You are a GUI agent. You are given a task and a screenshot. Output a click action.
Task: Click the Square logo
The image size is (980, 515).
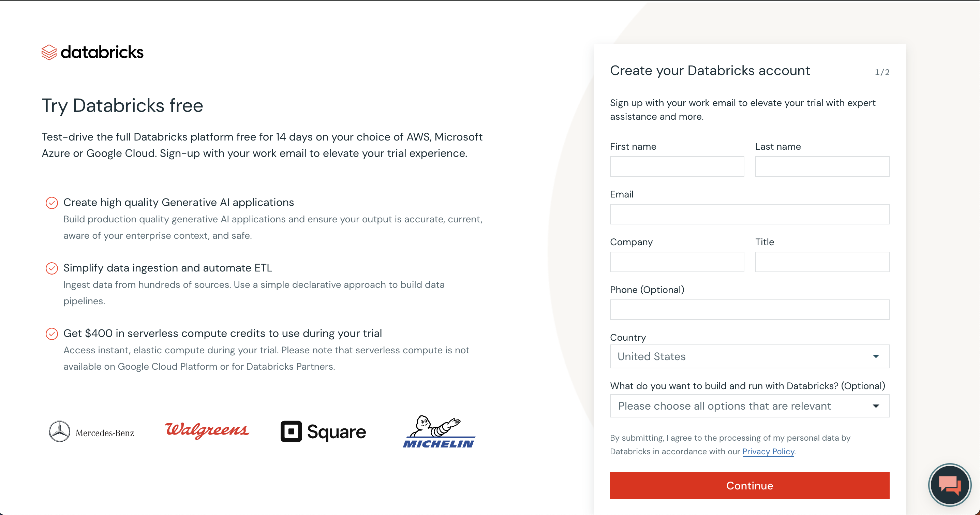click(x=323, y=432)
